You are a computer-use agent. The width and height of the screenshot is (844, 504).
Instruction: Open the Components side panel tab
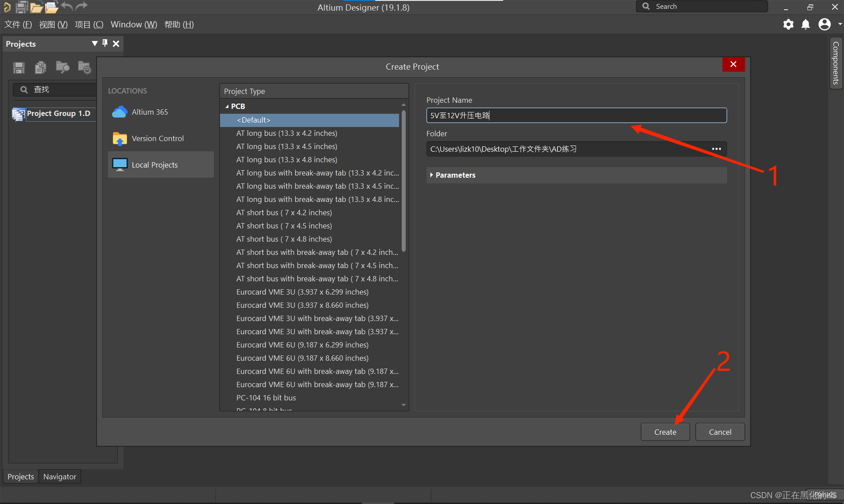(836, 63)
